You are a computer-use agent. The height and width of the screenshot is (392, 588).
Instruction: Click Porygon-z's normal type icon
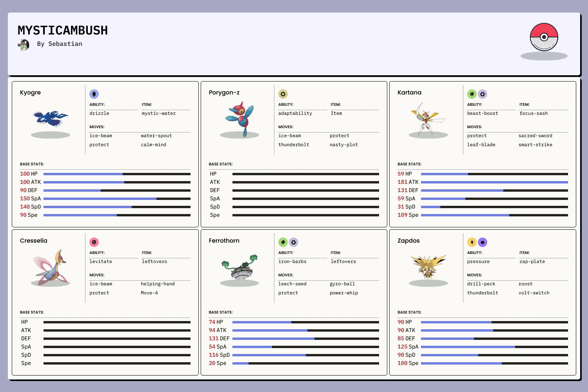[283, 94]
